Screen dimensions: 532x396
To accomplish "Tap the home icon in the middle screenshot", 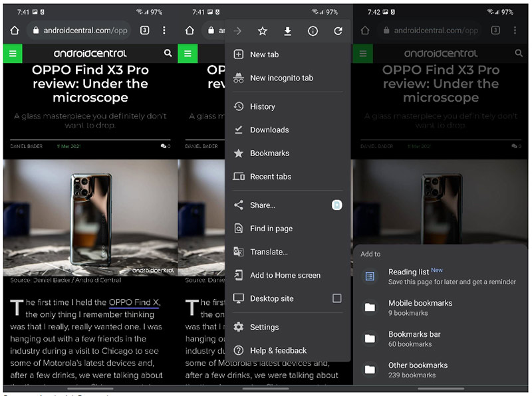I will [190, 31].
